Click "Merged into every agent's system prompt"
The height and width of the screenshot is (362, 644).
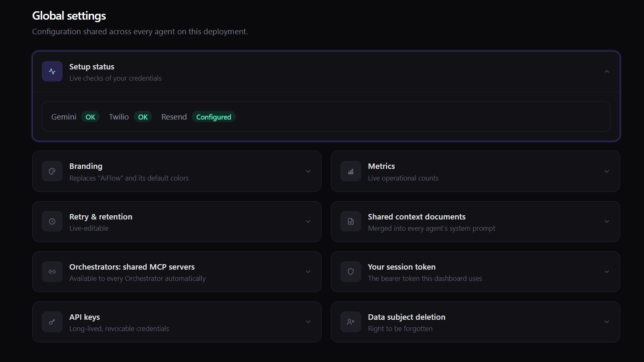pos(431,229)
